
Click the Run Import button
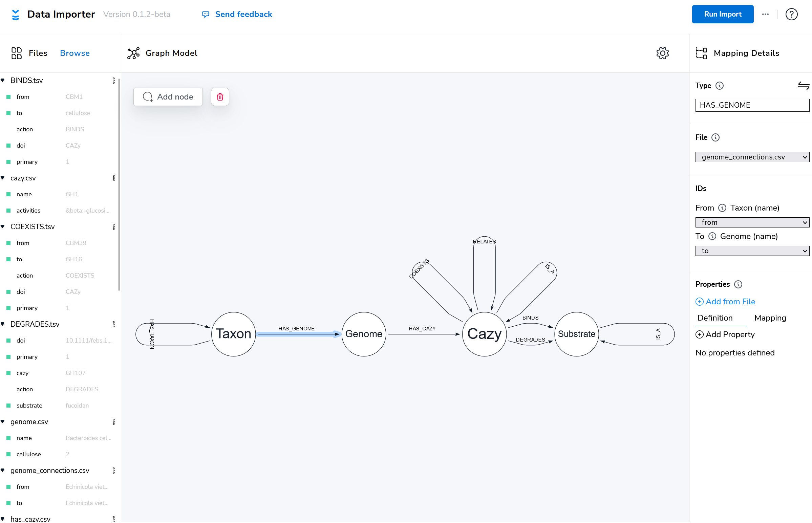722,14
